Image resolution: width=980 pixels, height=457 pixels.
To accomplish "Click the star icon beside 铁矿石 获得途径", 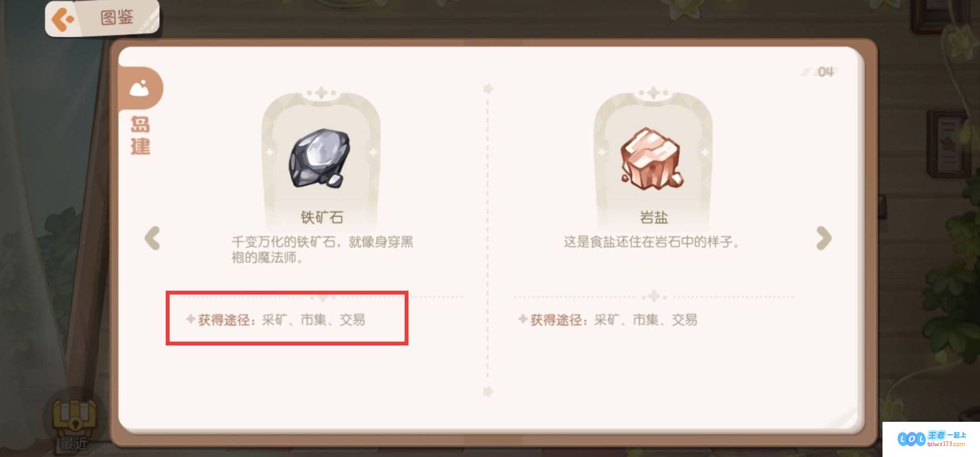I will pyautogui.click(x=190, y=319).
